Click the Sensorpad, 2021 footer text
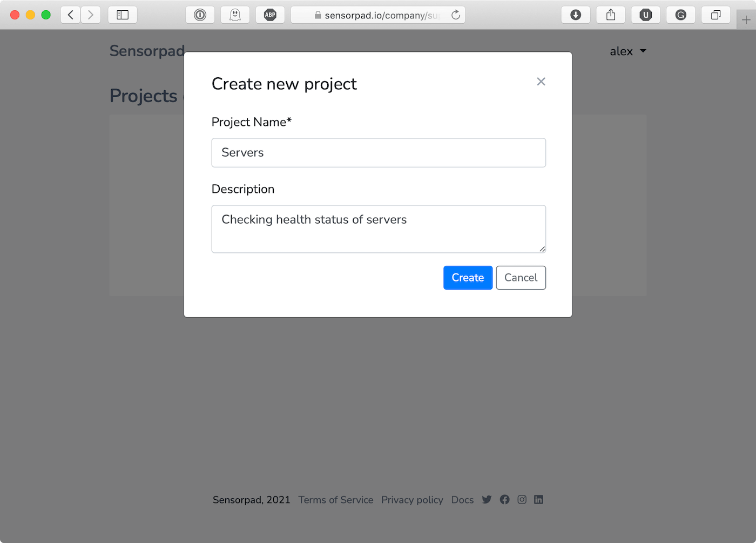 [x=251, y=500]
